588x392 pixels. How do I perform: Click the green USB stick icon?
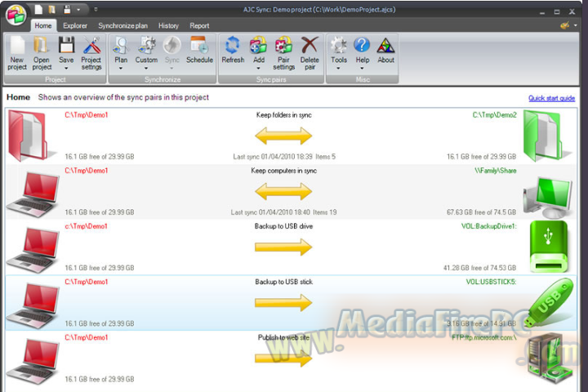(549, 303)
